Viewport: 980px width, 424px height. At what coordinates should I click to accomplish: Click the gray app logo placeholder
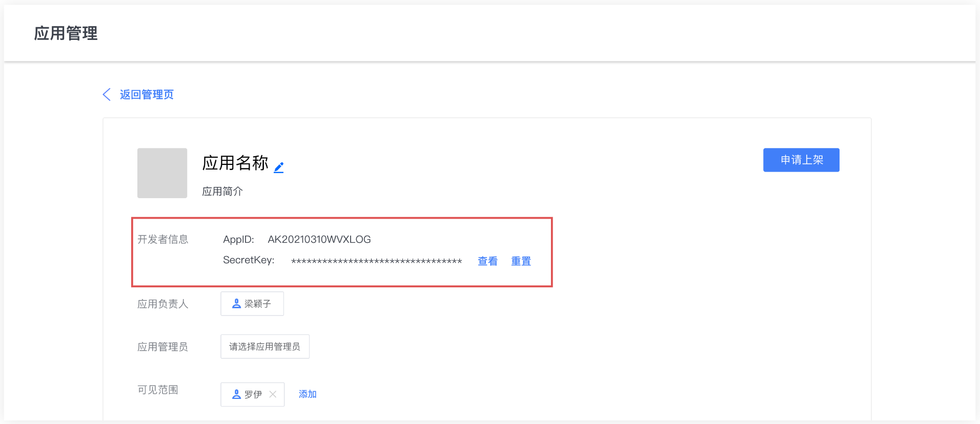162,173
